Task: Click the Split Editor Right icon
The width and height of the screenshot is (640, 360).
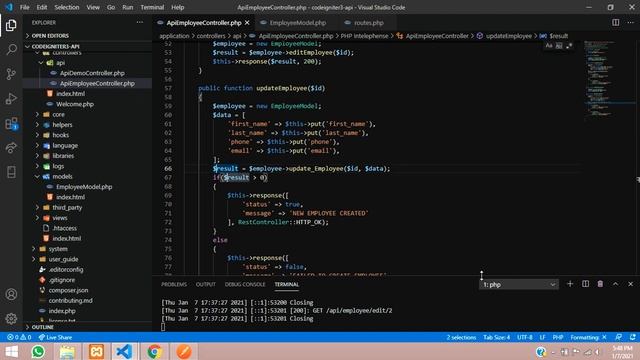Action: pos(616,22)
